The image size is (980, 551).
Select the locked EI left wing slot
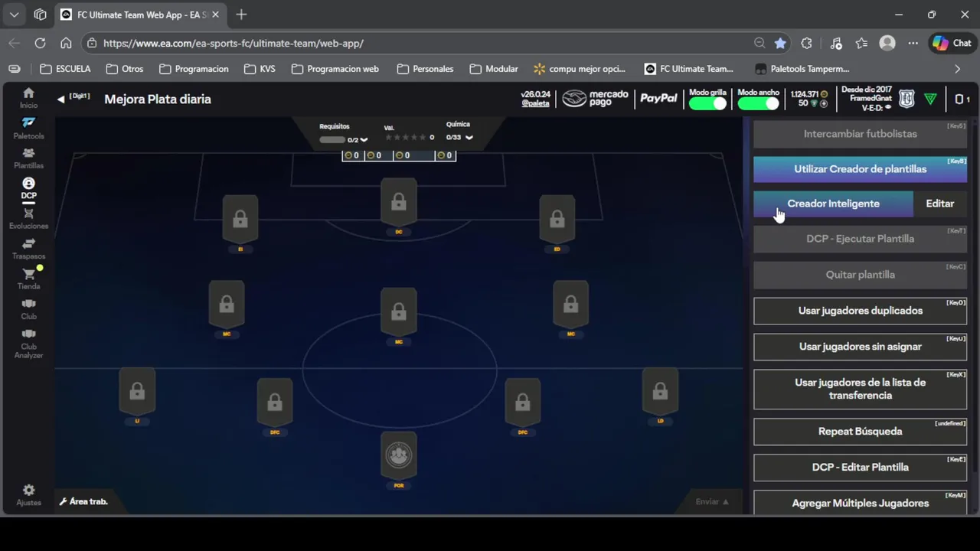(x=240, y=220)
